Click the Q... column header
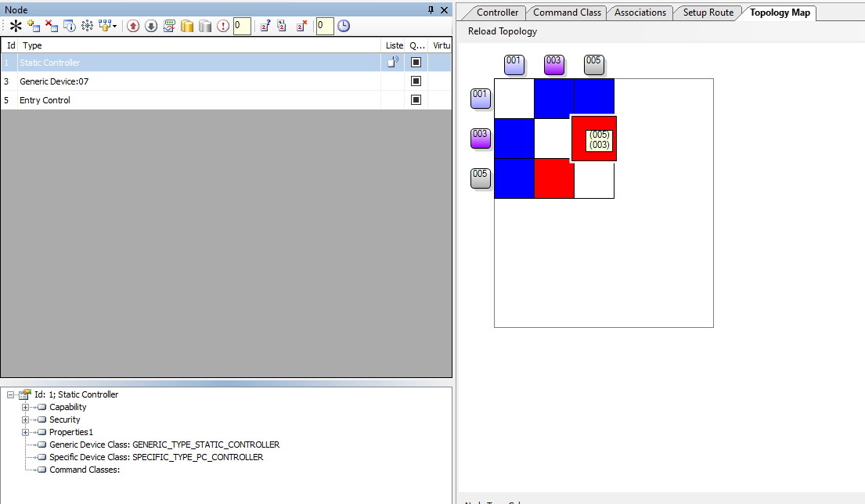This screenshot has width=865, height=504. tap(417, 45)
